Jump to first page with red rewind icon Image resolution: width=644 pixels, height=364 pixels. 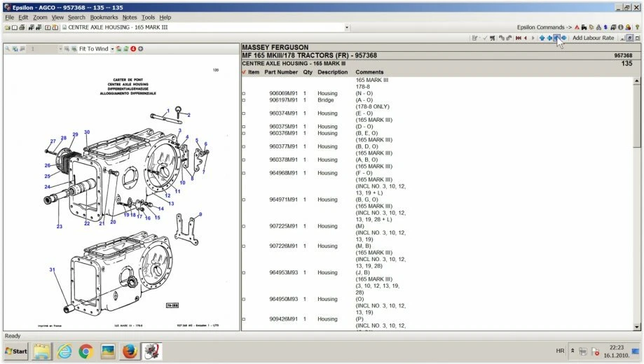(519, 38)
